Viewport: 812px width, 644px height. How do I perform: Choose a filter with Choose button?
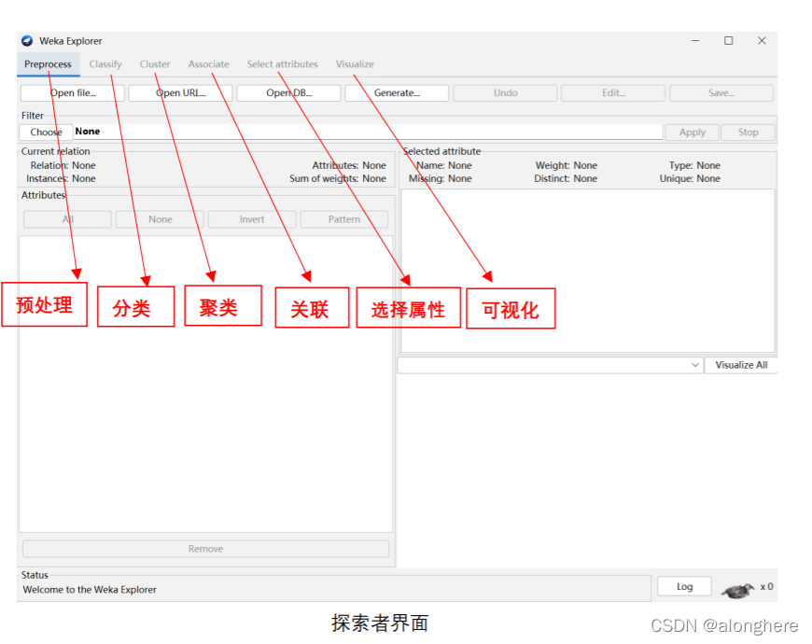[46, 132]
